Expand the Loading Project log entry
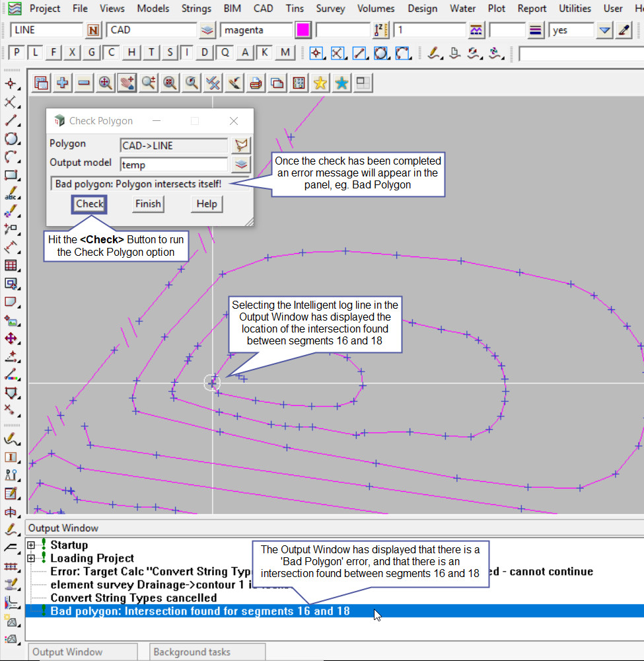The height and width of the screenshot is (661, 644). click(31, 559)
